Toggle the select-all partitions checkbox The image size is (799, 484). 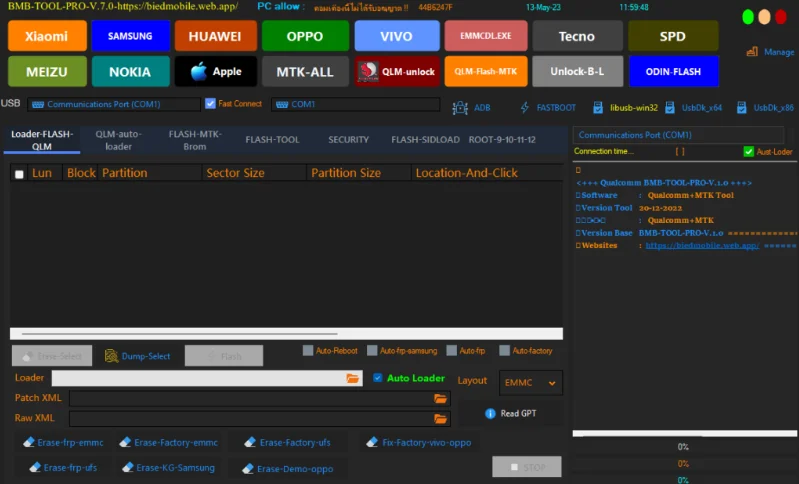coord(19,174)
